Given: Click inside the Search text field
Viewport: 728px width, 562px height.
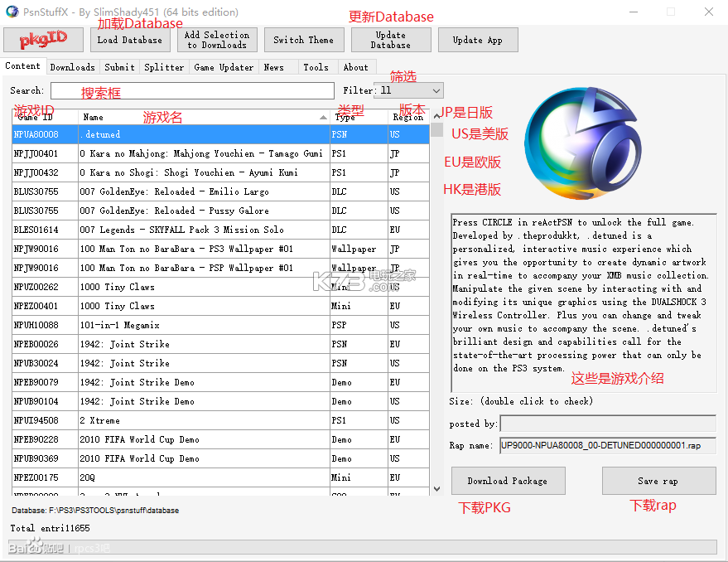Looking at the screenshot, I should 192,90.
